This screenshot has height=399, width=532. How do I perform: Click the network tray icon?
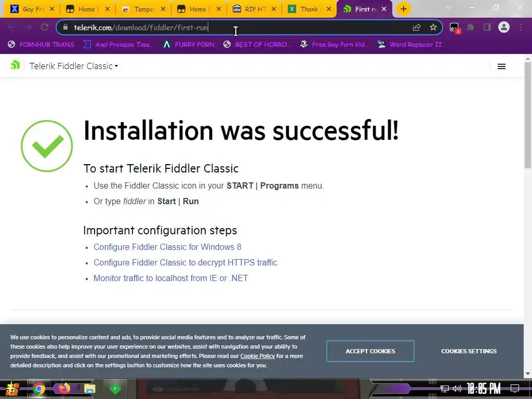(x=445, y=389)
